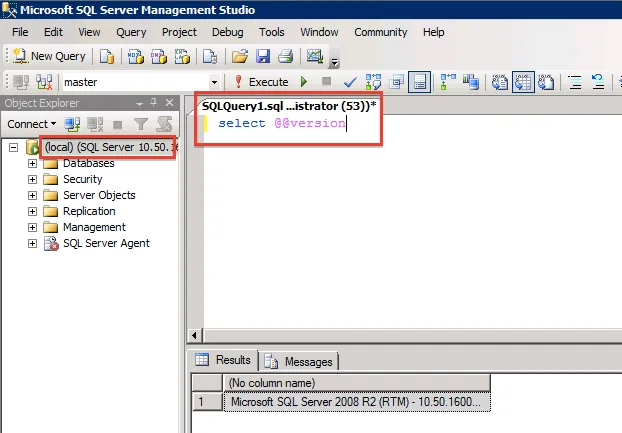The width and height of the screenshot is (622, 433).
Task: Open the Query menu
Action: pos(131,32)
